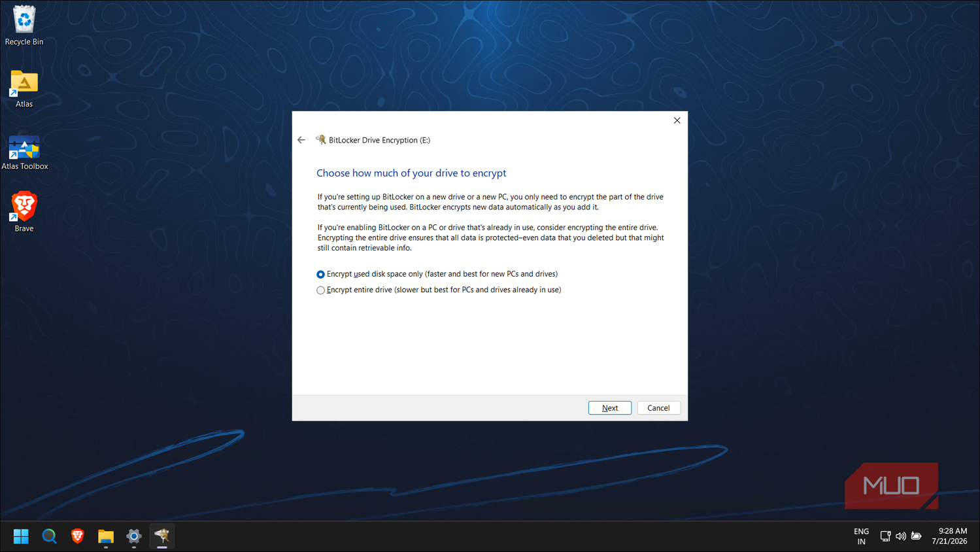Open the clock showing 9:28 AM
The width and height of the screenshot is (980, 552).
pos(949,536)
